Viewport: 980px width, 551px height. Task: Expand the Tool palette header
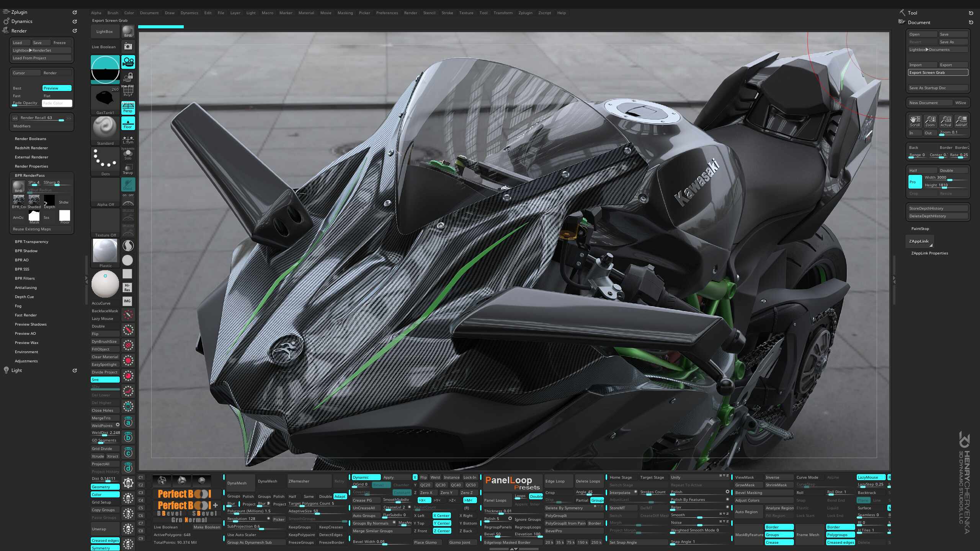point(912,13)
